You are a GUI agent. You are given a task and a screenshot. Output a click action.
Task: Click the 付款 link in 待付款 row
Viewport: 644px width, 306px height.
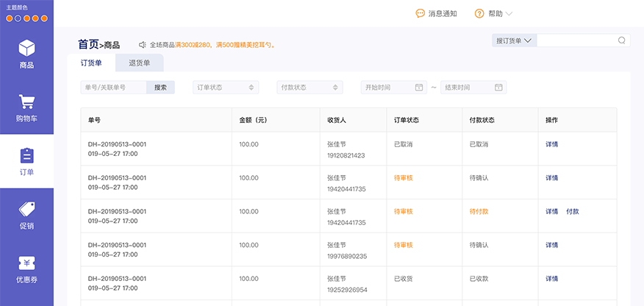pyautogui.click(x=572, y=212)
